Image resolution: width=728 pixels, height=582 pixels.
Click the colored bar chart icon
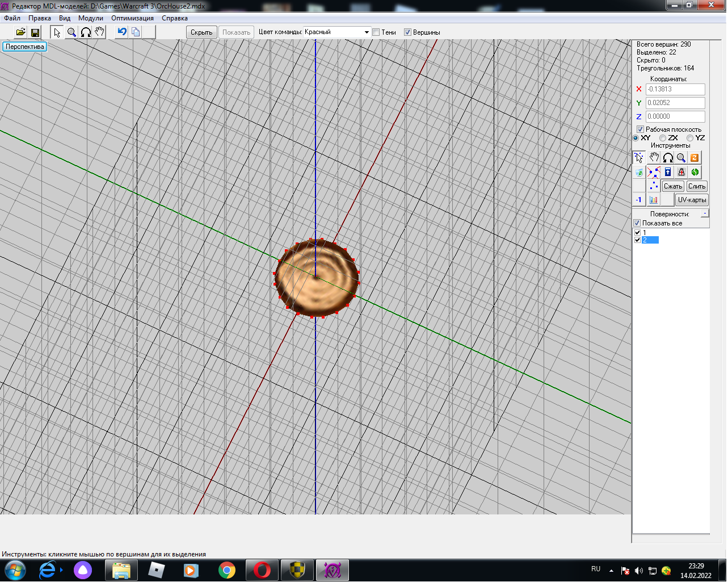(x=654, y=200)
